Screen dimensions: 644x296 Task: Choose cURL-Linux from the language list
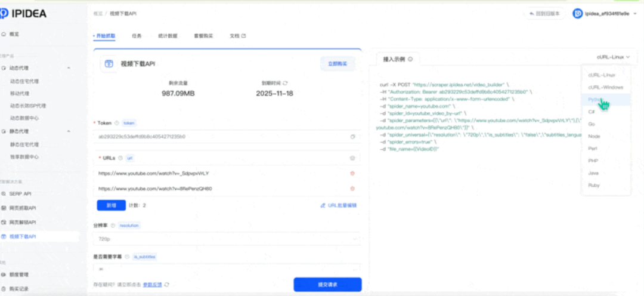(x=605, y=75)
